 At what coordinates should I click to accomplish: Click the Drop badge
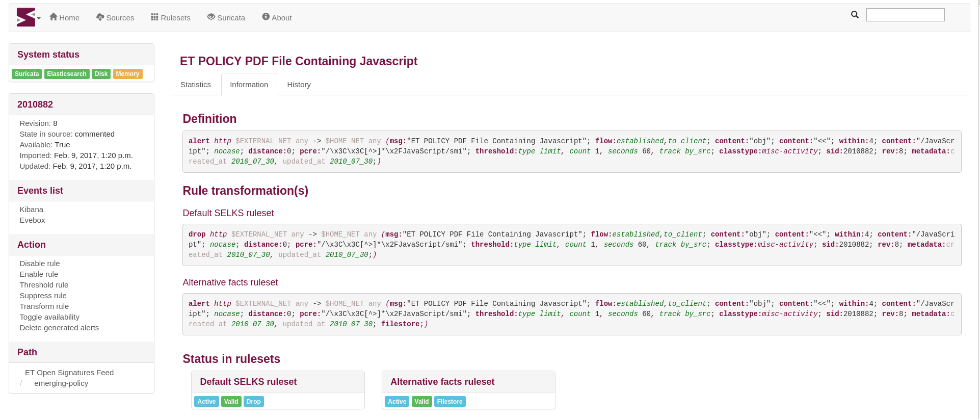(254, 402)
